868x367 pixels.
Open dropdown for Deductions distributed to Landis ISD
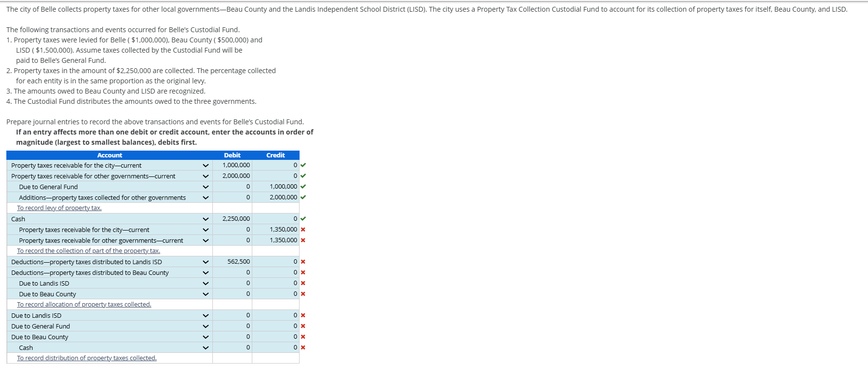pyautogui.click(x=206, y=262)
